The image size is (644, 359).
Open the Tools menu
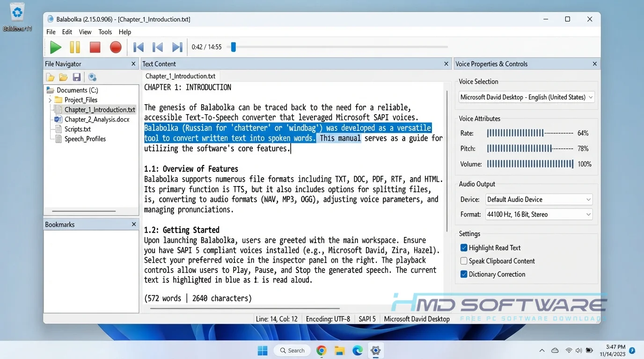tap(105, 32)
